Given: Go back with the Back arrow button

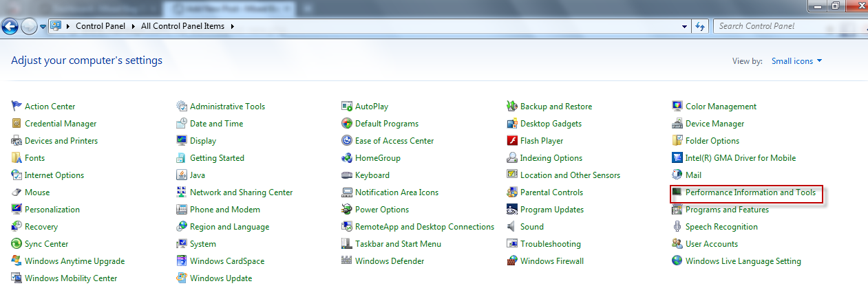Looking at the screenshot, I should click(x=10, y=27).
